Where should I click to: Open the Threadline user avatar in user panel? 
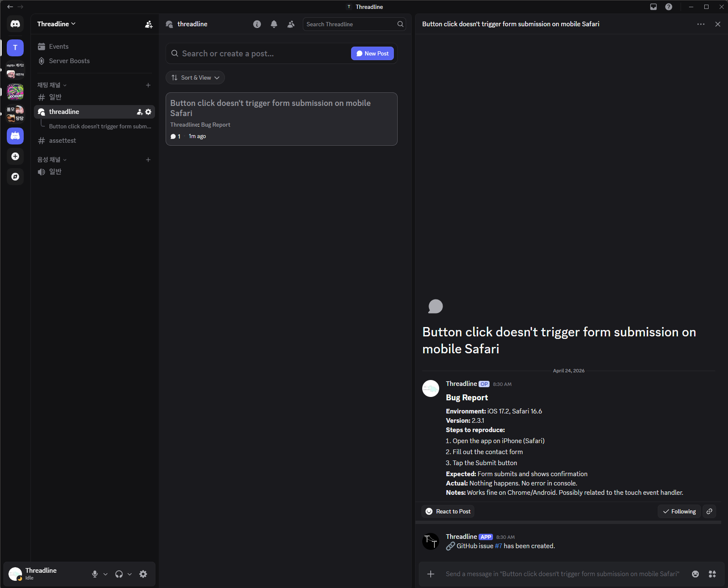(15, 574)
